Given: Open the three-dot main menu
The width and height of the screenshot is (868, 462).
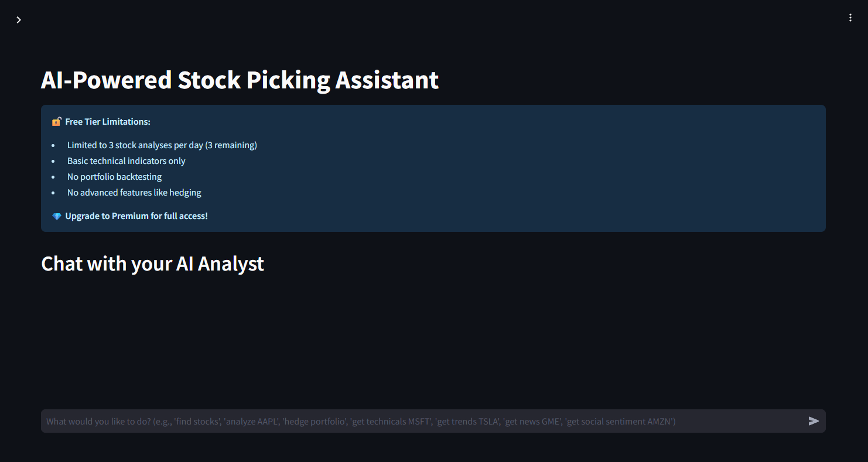Looking at the screenshot, I should point(850,18).
